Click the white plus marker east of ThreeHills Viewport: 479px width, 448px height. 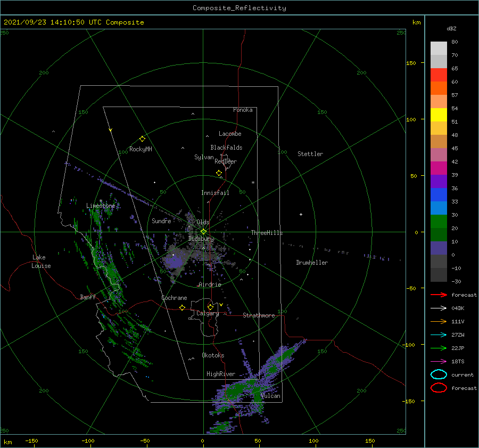301,214
